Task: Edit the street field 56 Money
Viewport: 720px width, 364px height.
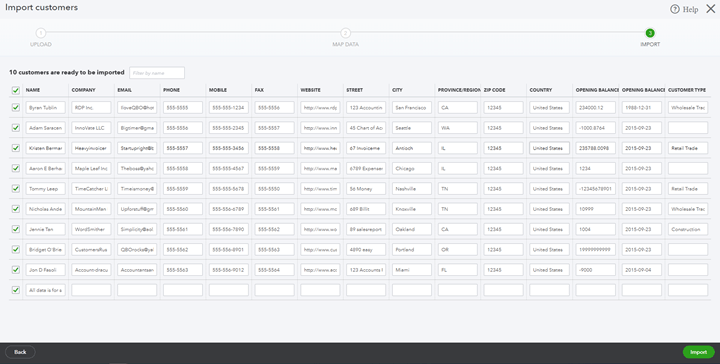Action: tap(366, 189)
